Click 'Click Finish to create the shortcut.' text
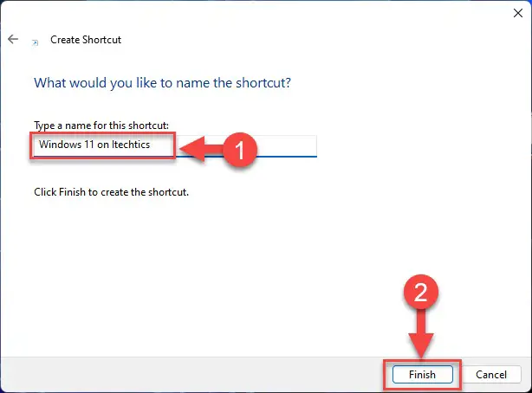Screen dimensions: 532x393 pyautogui.click(x=111, y=192)
